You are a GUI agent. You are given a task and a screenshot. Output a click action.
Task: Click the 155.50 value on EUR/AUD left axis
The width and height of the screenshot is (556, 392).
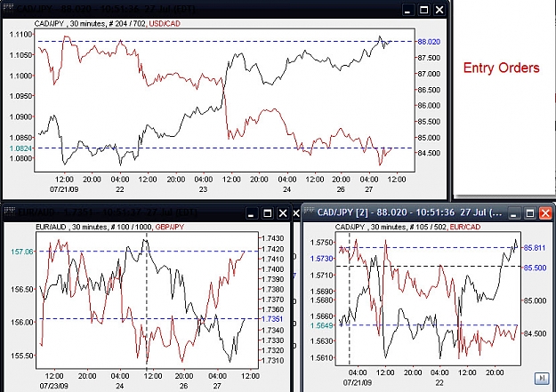(22, 356)
